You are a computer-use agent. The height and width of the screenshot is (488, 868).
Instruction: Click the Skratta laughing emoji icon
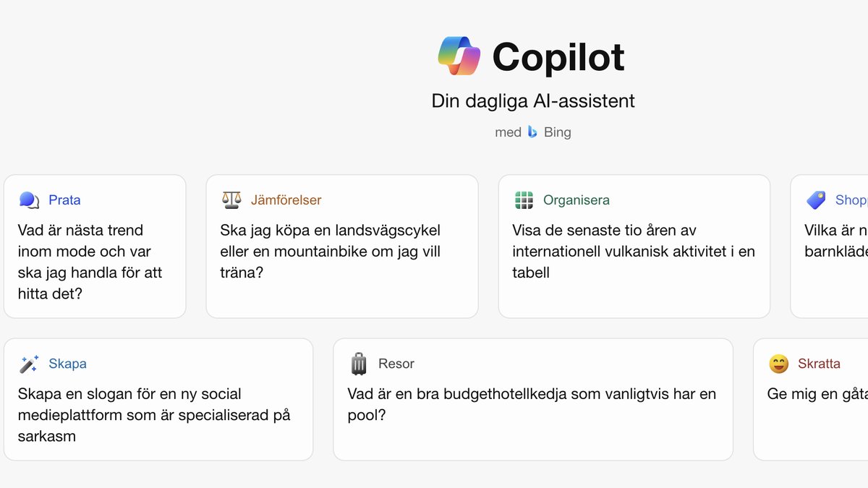click(x=778, y=364)
